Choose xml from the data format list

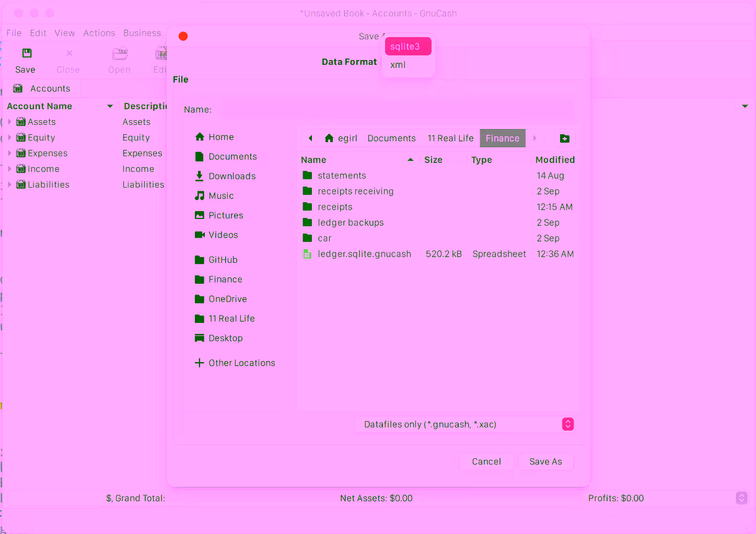point(398,65)
